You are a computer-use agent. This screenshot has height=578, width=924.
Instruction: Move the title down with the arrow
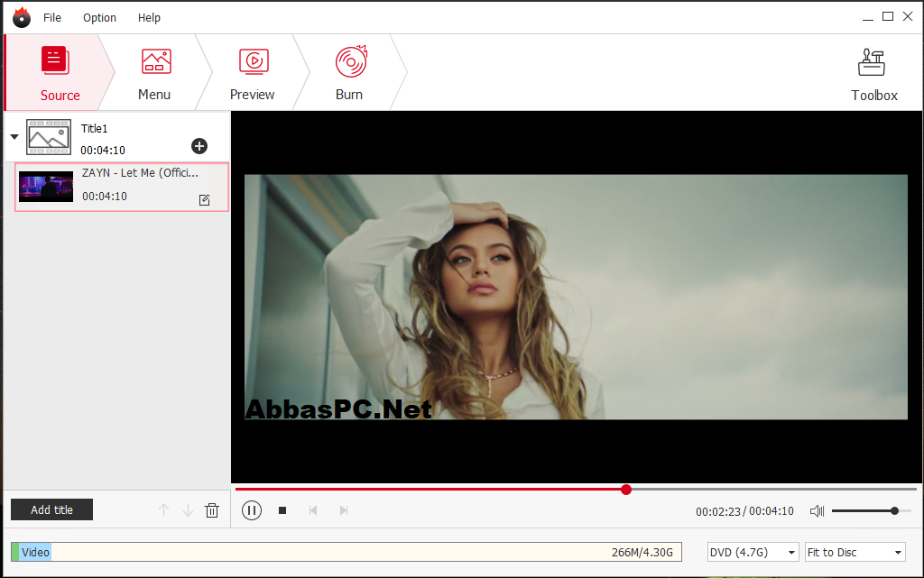tap(188, 509)
